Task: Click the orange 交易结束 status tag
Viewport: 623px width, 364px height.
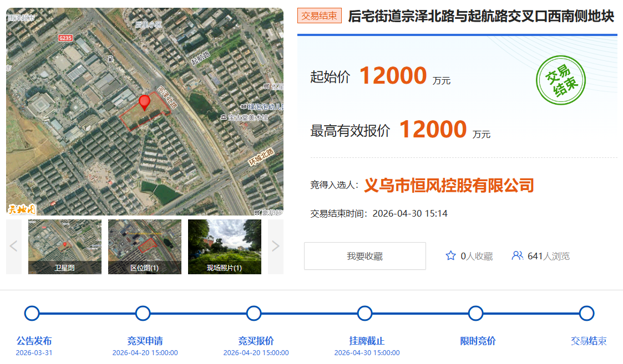Action: click(x=319, y=16)
